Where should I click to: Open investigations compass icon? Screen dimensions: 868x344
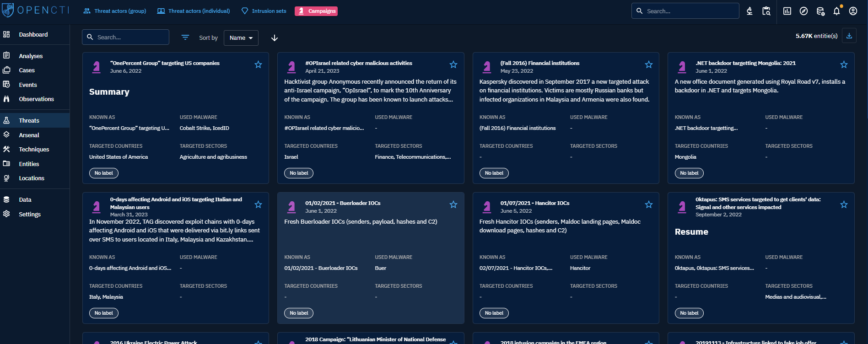pos(803,11)
